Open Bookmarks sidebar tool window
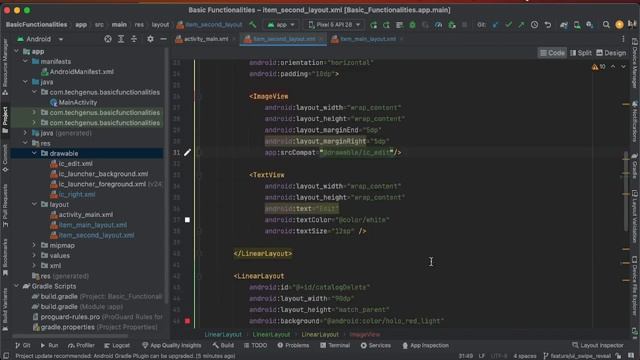Viewport: 640px width, 360px height. pyautogui.click(x=5, y=257)
